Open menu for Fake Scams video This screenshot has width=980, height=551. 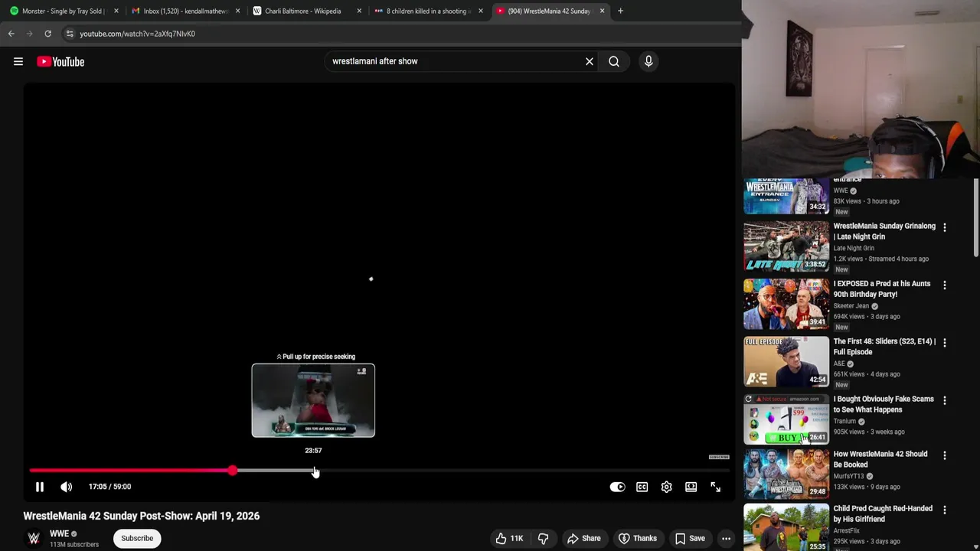click(944, 400)
